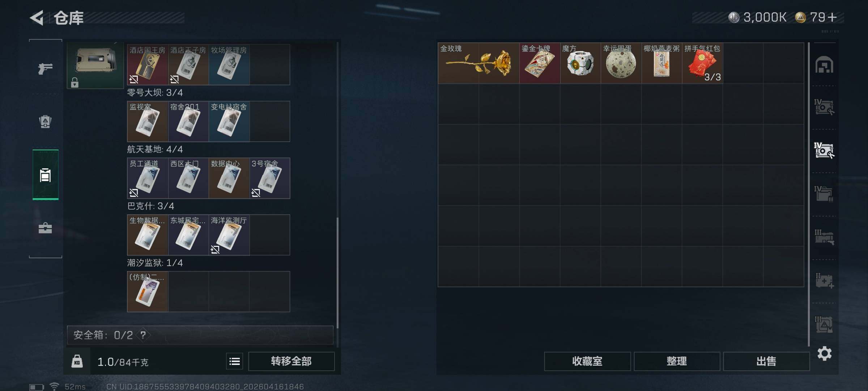Image resolution: width=868 pixels, height=391 pixels.
Task: Open 收藏室 collection room
Action: 587,361
